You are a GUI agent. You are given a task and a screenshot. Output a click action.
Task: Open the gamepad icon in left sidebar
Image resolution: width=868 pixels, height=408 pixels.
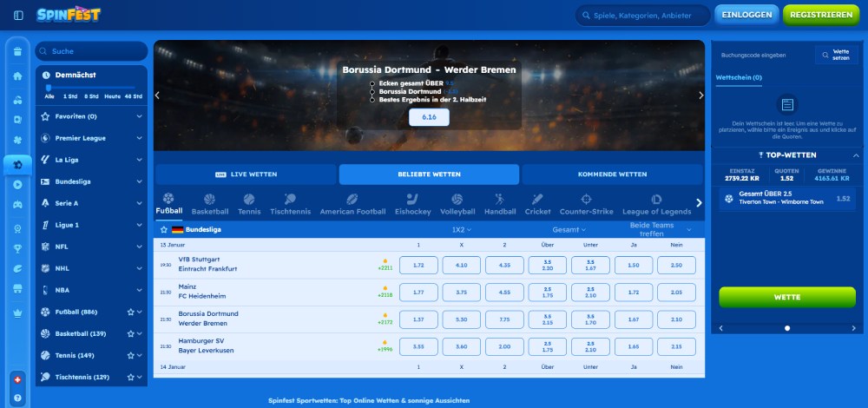pos(17,207)
